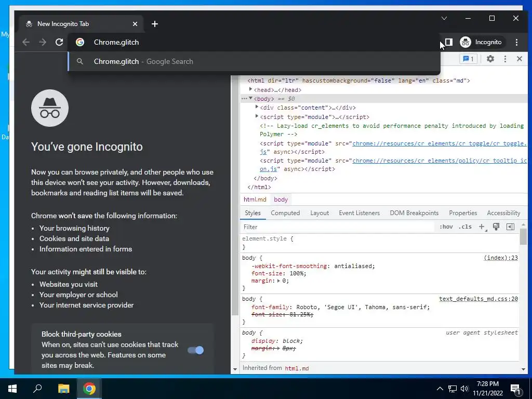Select the html.md breadcrumb
This screenshot has height=399, width=532.
tap(255, 199)
